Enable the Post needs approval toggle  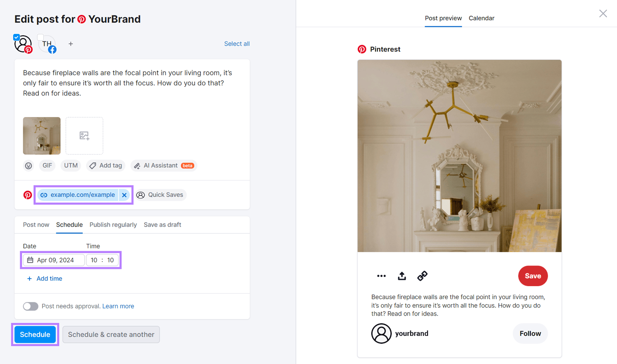click(30, 306)
